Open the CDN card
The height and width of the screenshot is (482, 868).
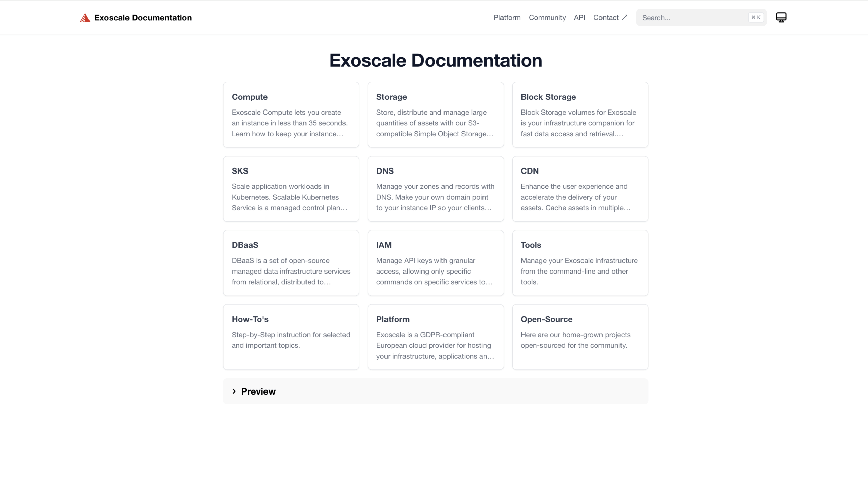pos(580,189)
